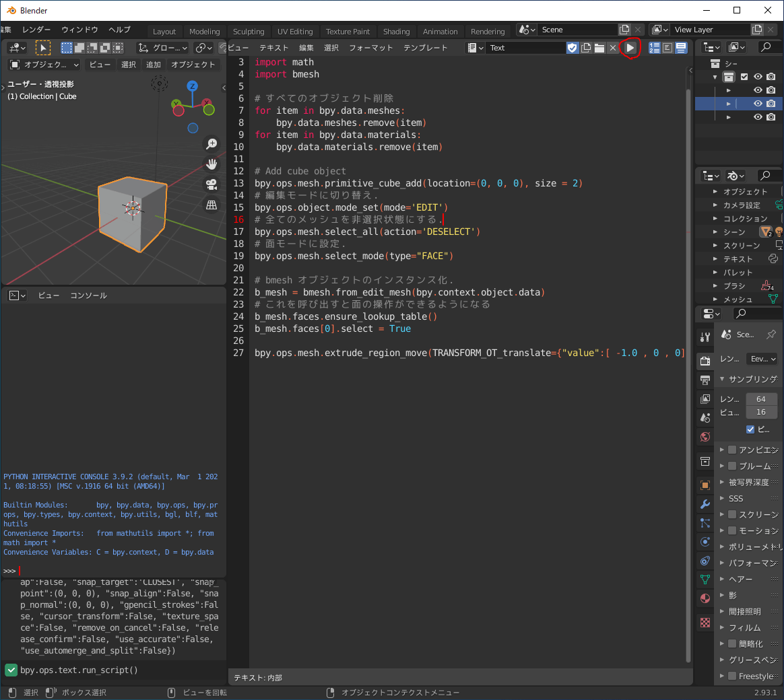Expand the メッシュ row in data browser
784x700 pixels.
(x=715, y=300)
